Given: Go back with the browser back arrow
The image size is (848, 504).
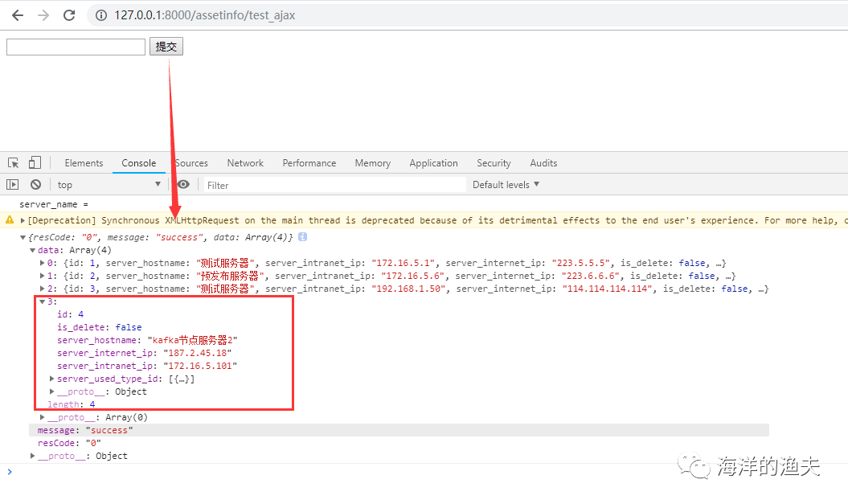Looking at the screenshot, I should pos(18,15).
